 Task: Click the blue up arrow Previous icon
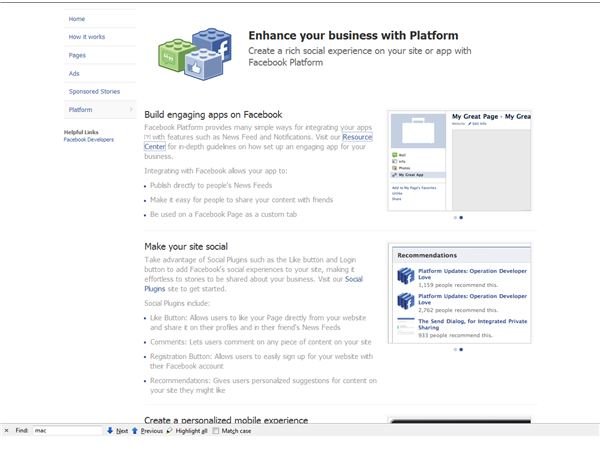[x=135, y=431]
